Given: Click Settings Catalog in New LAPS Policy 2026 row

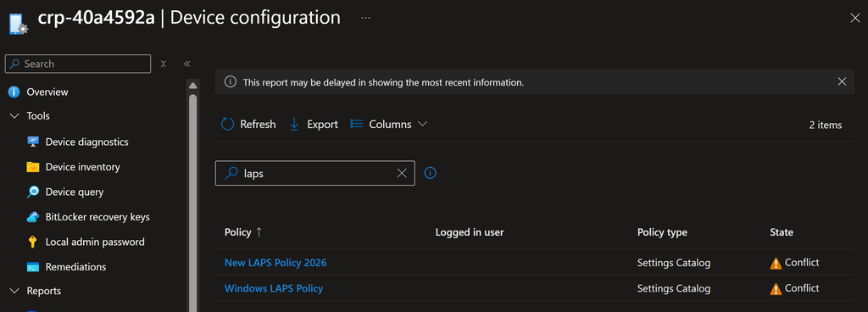Looking at the screenshot, I should click(x=674, y=263).
